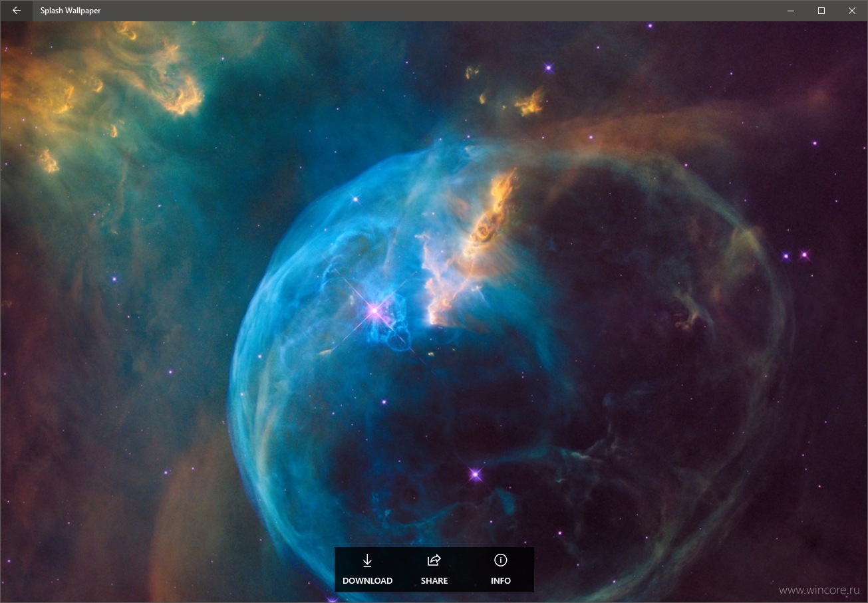Image resolution: width=868 pixels, height=603 pixels.
Task: Maximize the Splash Wallpaper window
Action: pos(821,11)
